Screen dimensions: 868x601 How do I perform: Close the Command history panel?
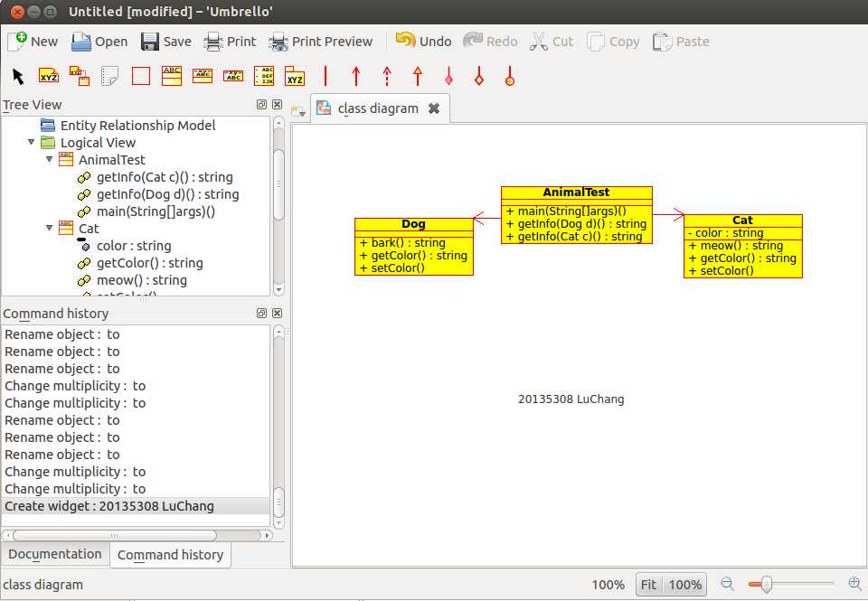point(278,314)
